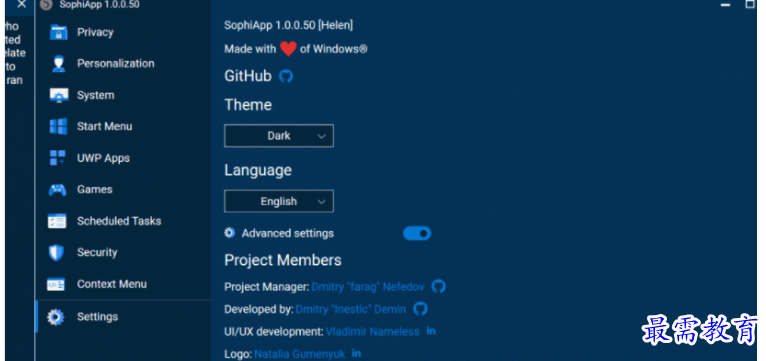The width and height of the screenshot is (766, 361).
Task: Click the SophiApp logo in title bar
Action: coord(46,5)
